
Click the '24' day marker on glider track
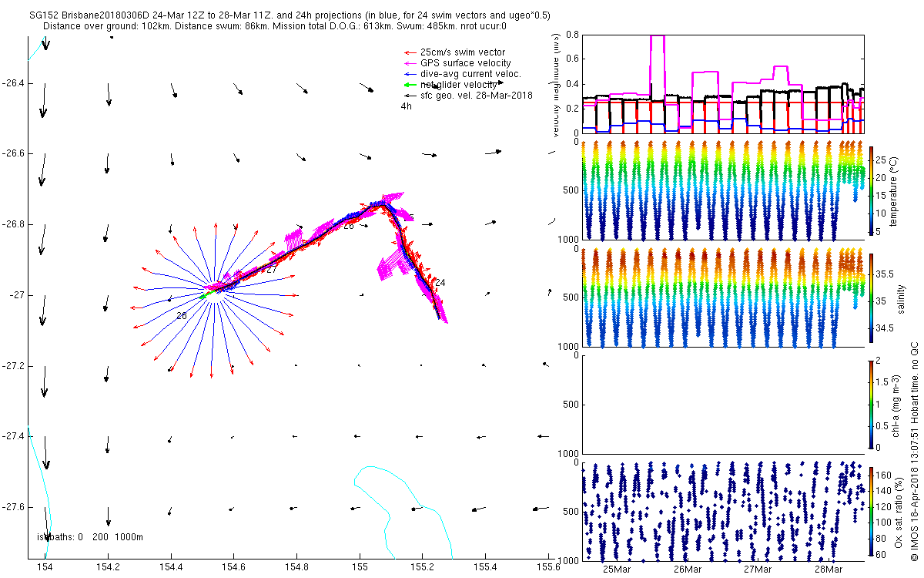[440, 283]
